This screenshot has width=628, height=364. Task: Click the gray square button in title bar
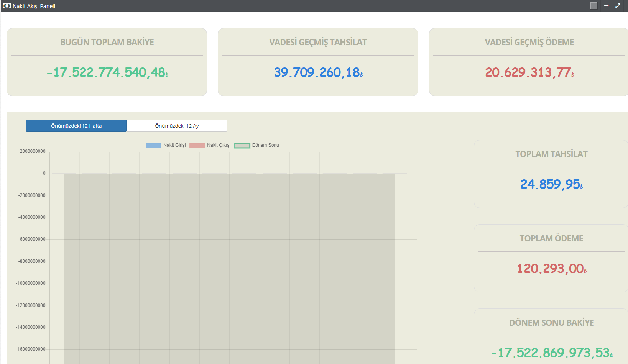pyautogui.click(x=594, y=6)
